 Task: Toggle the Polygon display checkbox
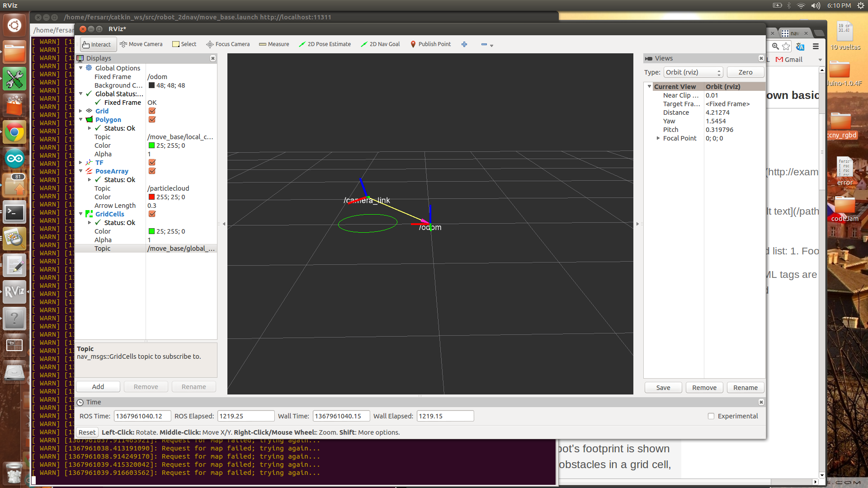pyautogui.click(x=152, y=120)
